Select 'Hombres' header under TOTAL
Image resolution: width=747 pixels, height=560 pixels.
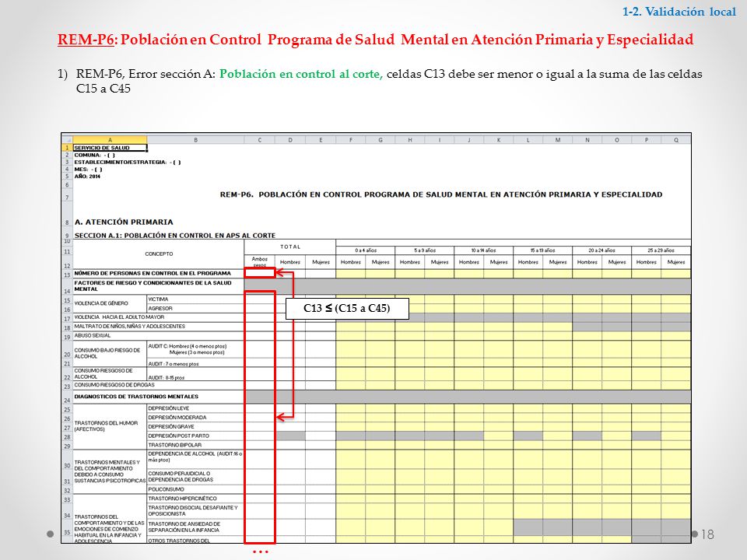[290, 262]
